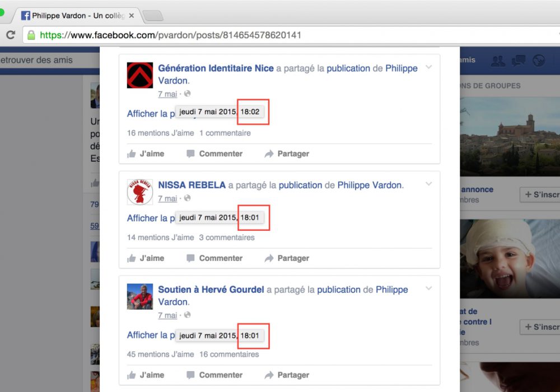Click '7 mai' timestamp on Génération Identitaire Nice post
560x392 pixels.
(167, 94)
